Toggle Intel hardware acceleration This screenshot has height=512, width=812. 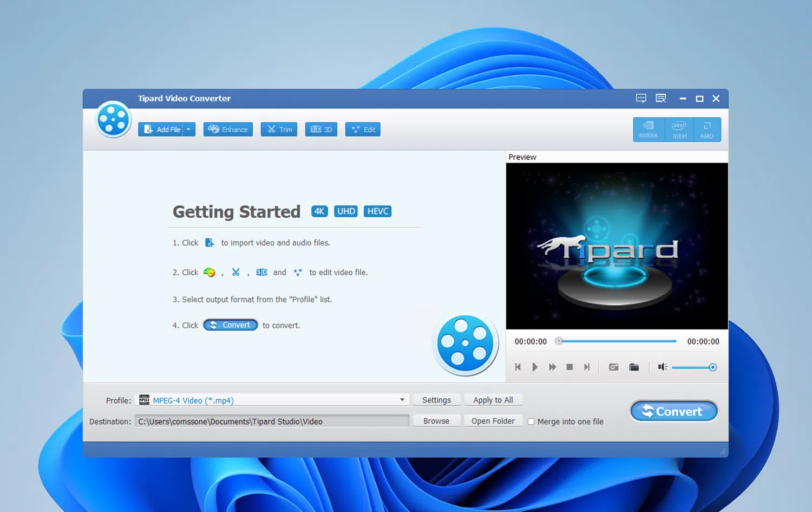tap(679, 129)
